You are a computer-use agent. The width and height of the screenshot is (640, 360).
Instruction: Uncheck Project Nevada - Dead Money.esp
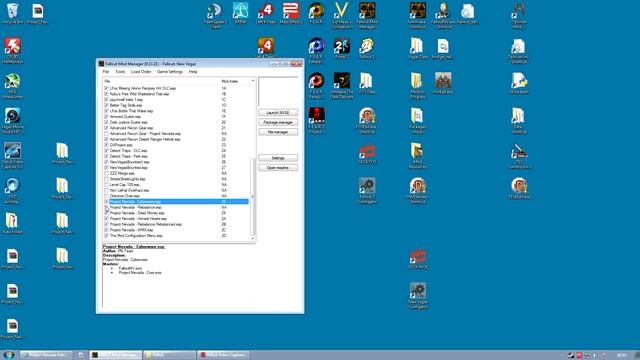[x=107, y=213]
